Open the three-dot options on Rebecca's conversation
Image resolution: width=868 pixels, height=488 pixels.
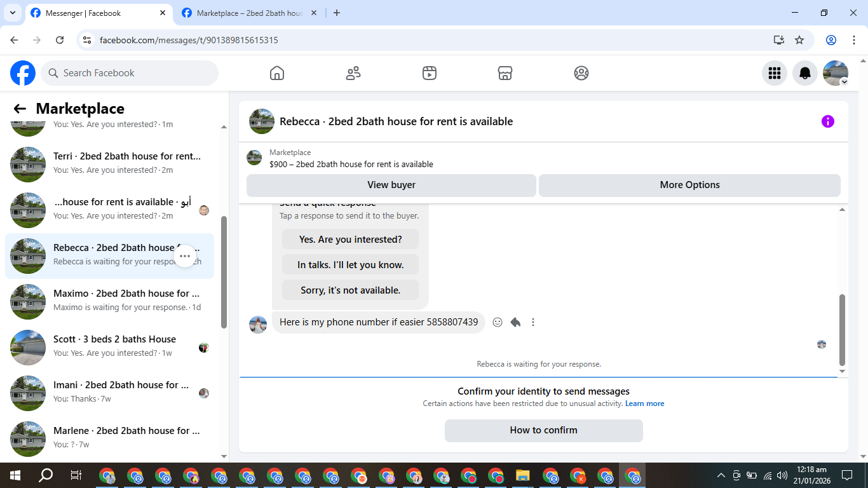[185, 256]
